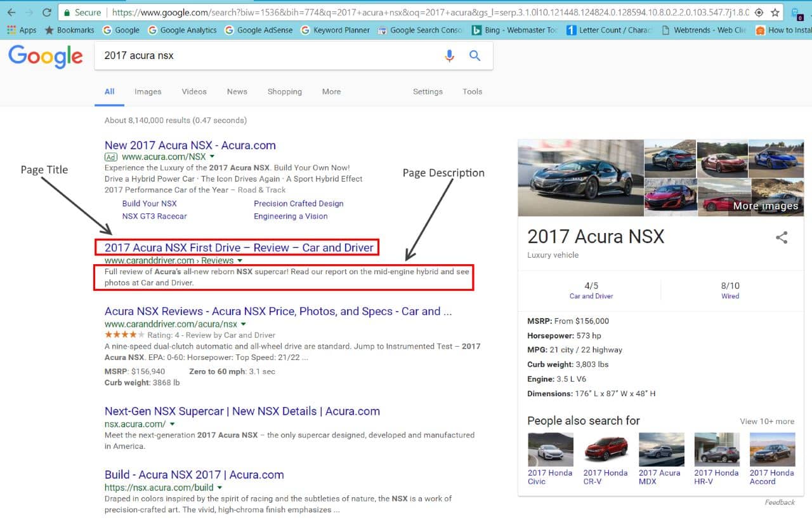Image resolution: width=812 pixels, height=520 pixels.
Task: Click the blue NSX thumbnail image
Action: (x=776, y=158)
